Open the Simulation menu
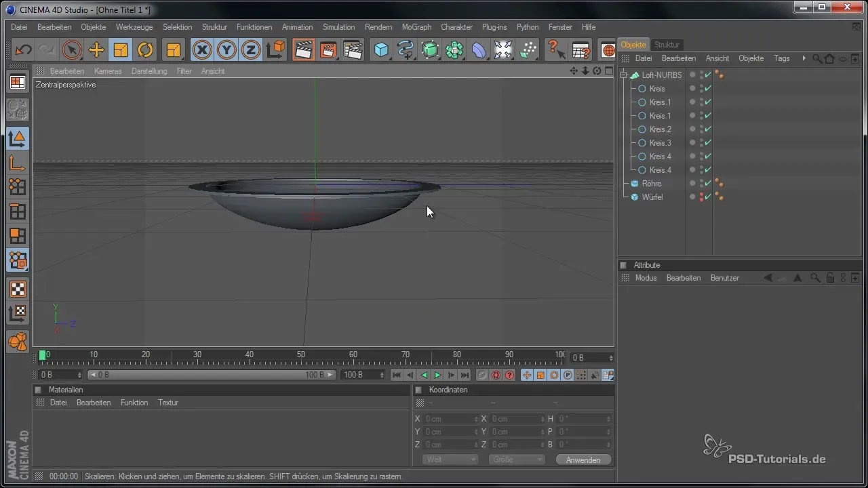 338,27
